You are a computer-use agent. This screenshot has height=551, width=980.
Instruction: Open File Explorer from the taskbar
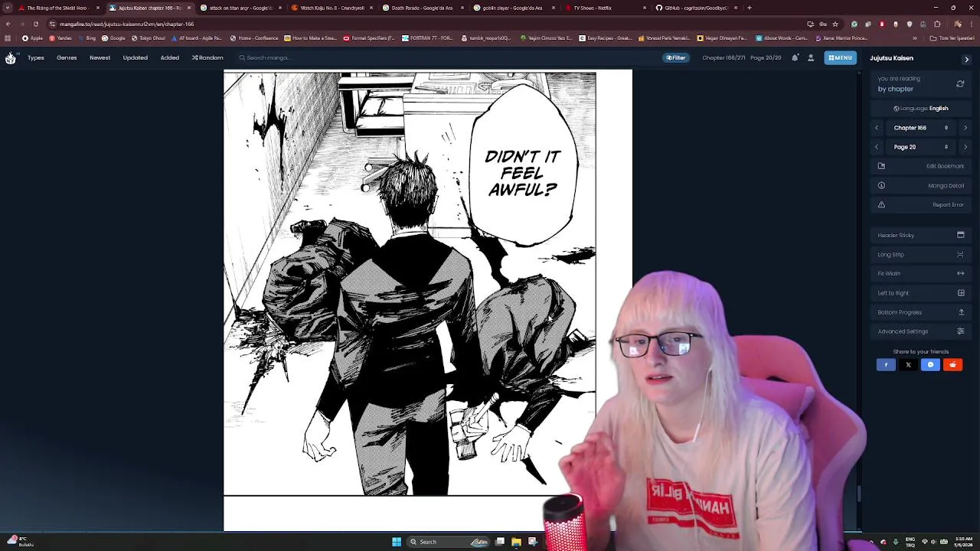tap(516, 542)
